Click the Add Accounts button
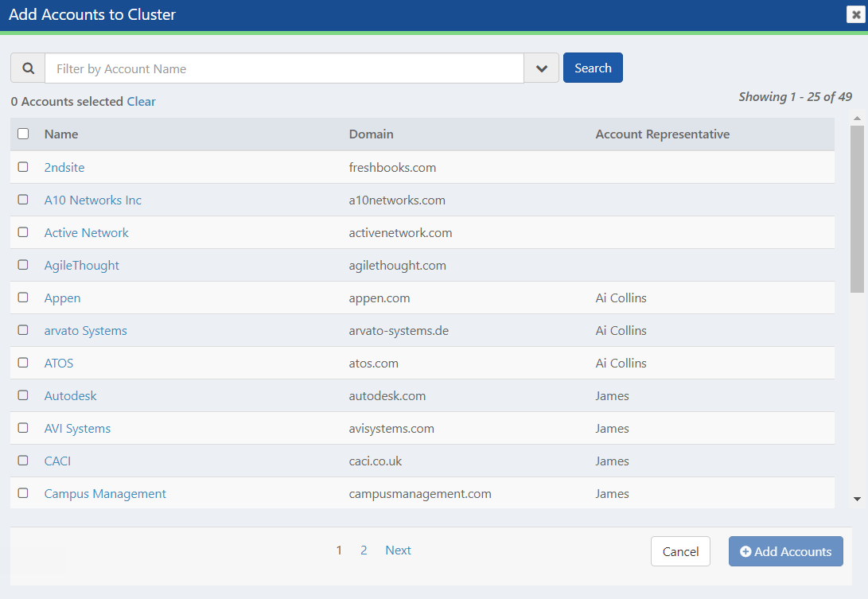Image resolution: width=868 pixels, height=599 pixels. point(785,551)
